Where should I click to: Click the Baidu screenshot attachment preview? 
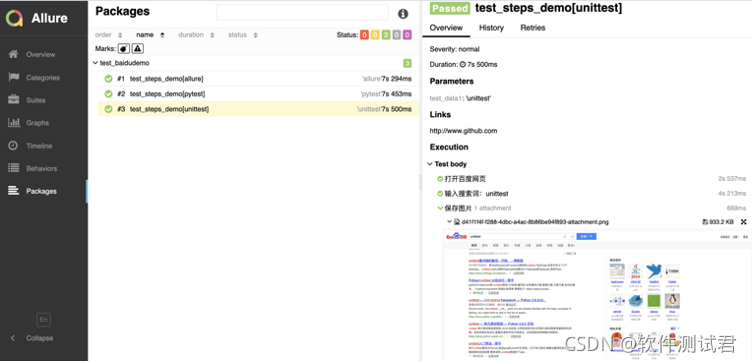coord(596,294)
